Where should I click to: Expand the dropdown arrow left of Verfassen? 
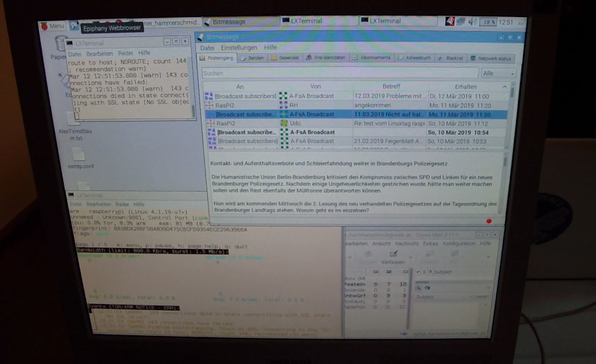[349, 258]
